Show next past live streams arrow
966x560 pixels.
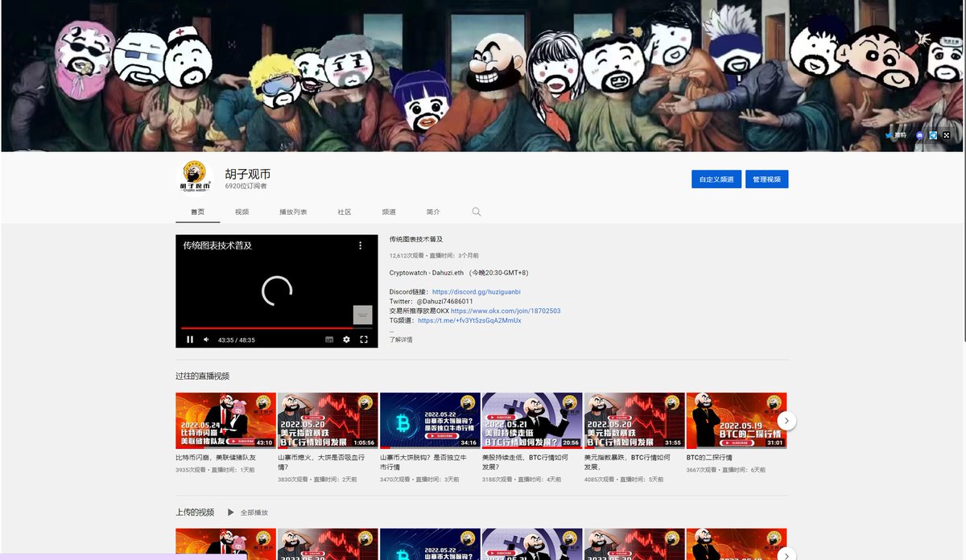[x=787, y=420]
